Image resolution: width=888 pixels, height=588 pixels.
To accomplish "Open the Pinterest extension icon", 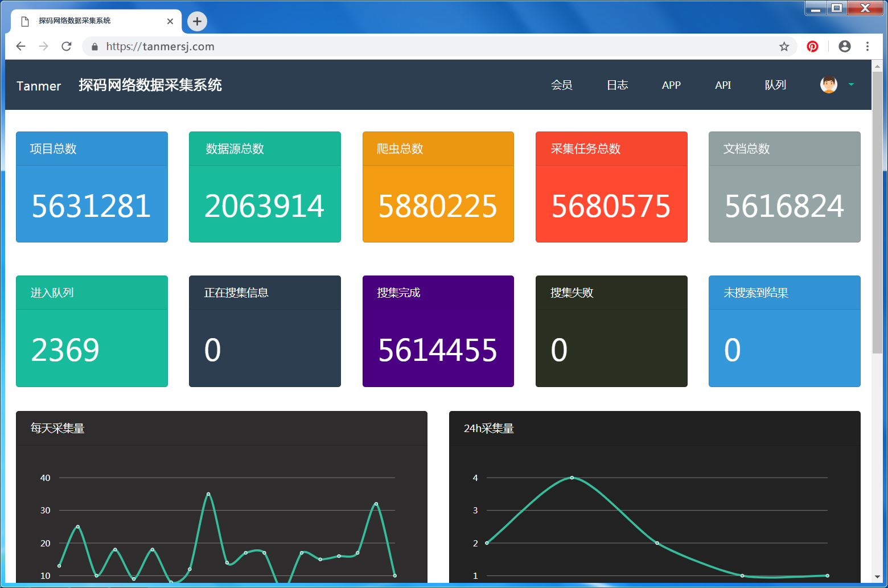I will 812,47.
